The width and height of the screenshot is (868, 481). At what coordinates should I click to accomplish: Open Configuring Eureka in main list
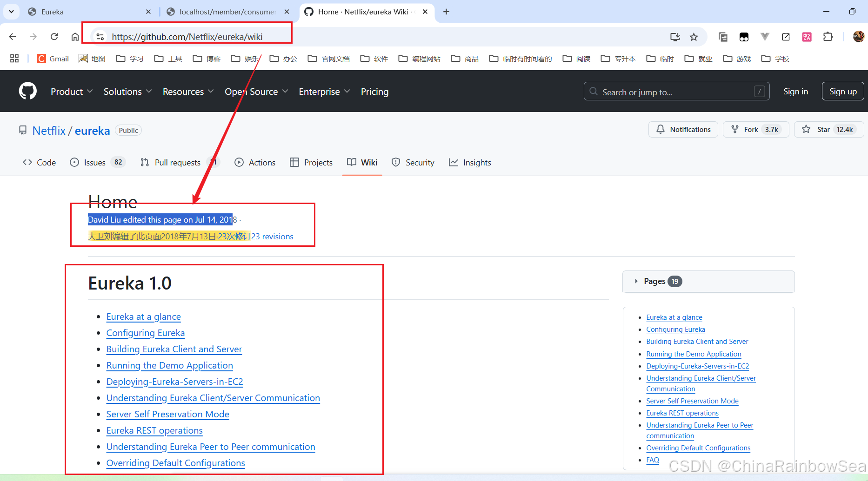click(146, 333)
